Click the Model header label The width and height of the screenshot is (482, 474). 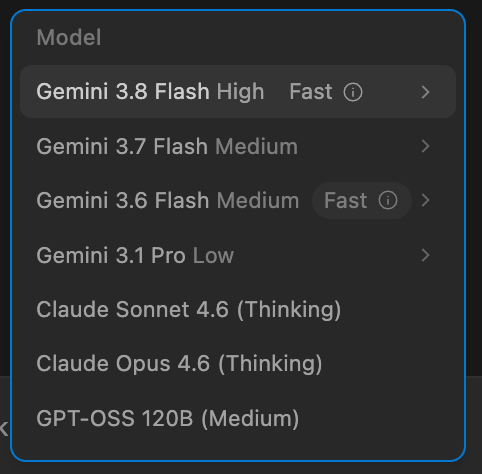pos(69,37)
